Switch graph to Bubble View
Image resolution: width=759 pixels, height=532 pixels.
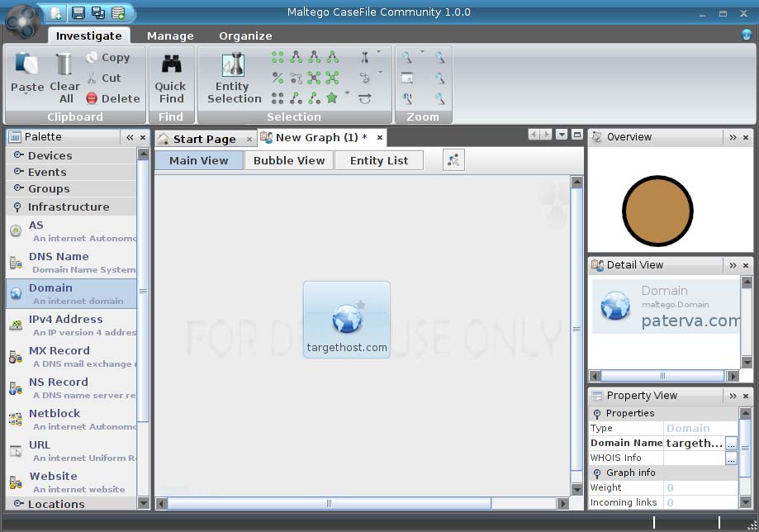pyautogui.click(x=289, y=160)
